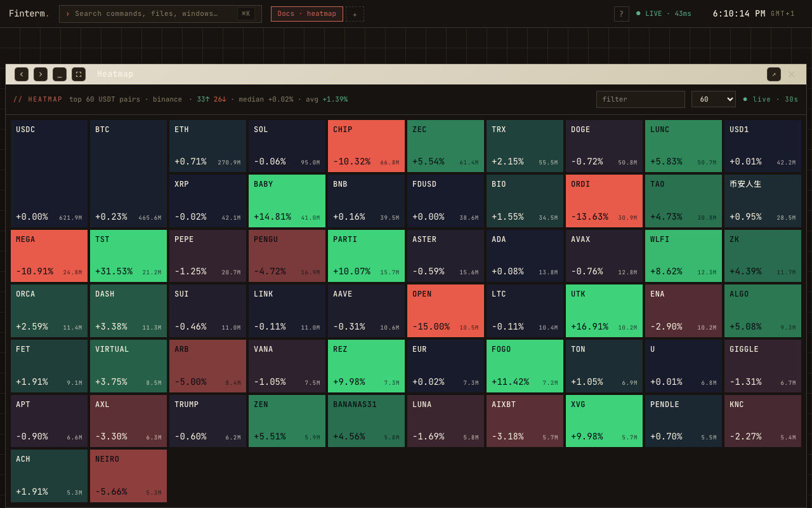The height and width of the screenshot is (508, 812).
Task: Open the help question mark button
Action: pos(622,14)
